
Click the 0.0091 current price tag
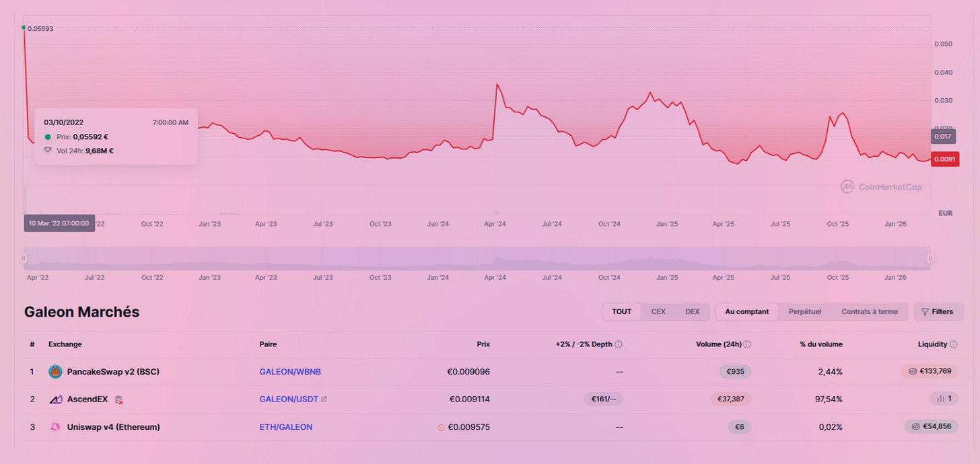click(945, 159)
